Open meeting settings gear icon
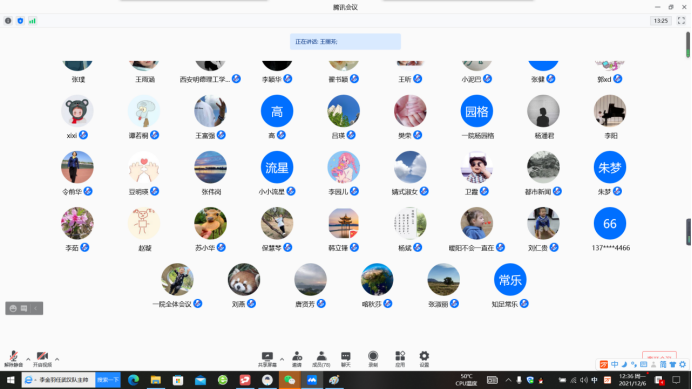Image resolution: width=692 pixels, height=389 pixels. coord(424,359)
